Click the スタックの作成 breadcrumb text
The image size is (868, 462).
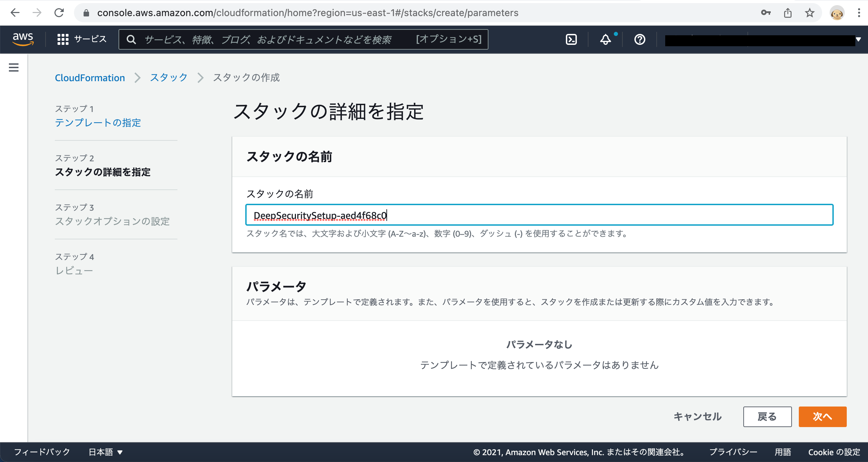(246, 78)
